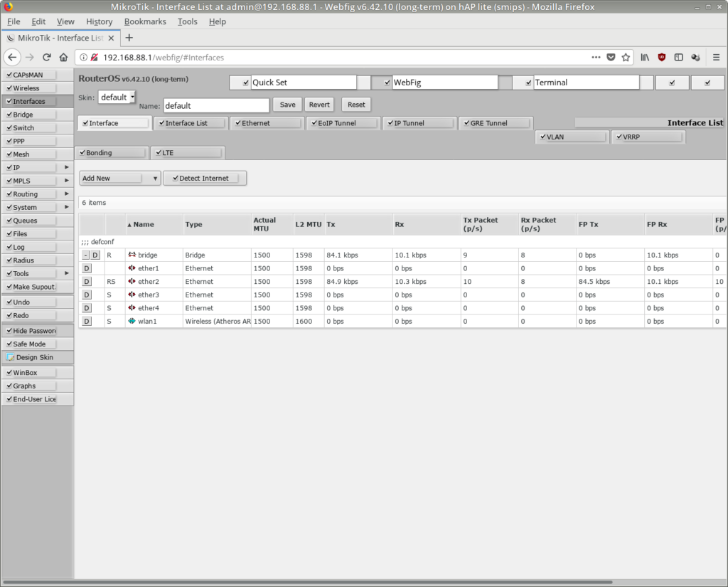
Task: Click the D button on the ether1 row
Action: pos(86,268)
